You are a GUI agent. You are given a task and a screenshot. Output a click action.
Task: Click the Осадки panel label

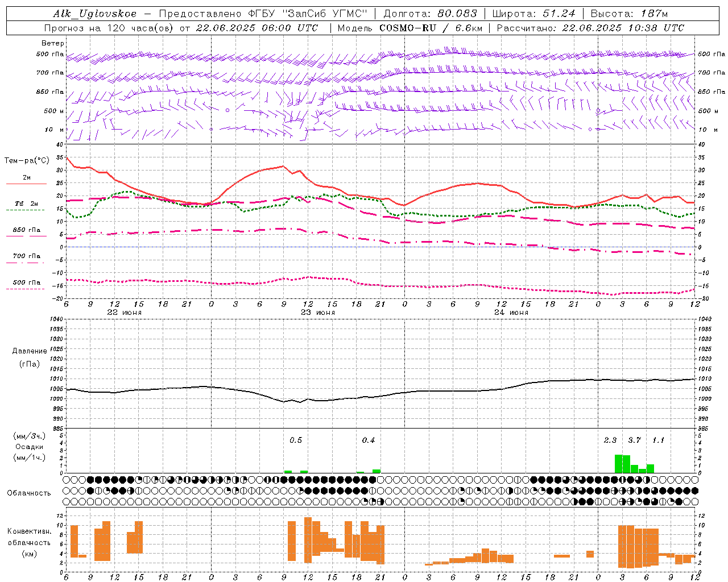(29, 447)
